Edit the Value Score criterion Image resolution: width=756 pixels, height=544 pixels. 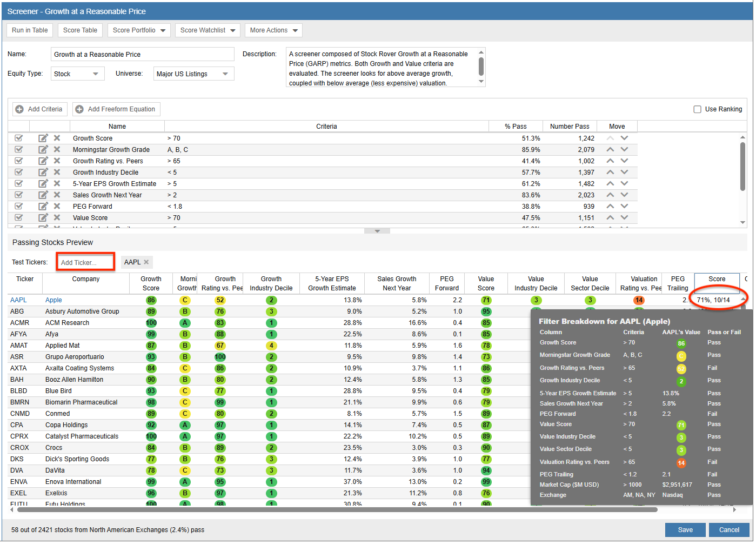[x=43, y=218]
